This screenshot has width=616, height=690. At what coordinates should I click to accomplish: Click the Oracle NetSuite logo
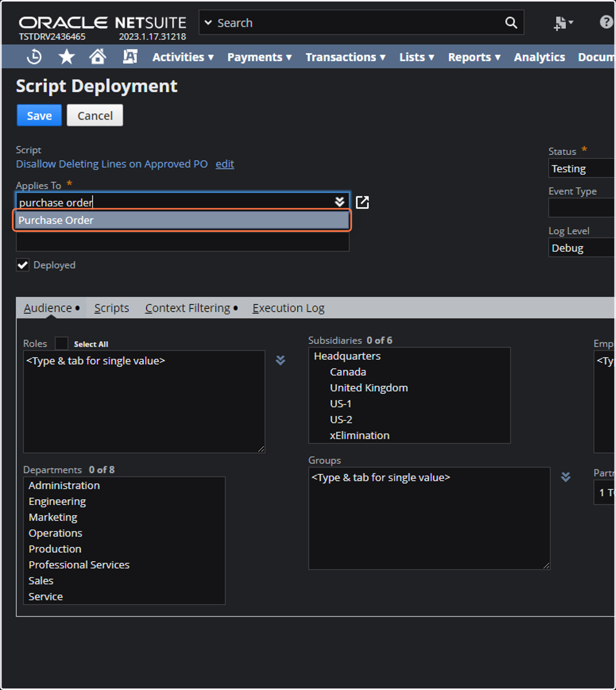[103, 23]
